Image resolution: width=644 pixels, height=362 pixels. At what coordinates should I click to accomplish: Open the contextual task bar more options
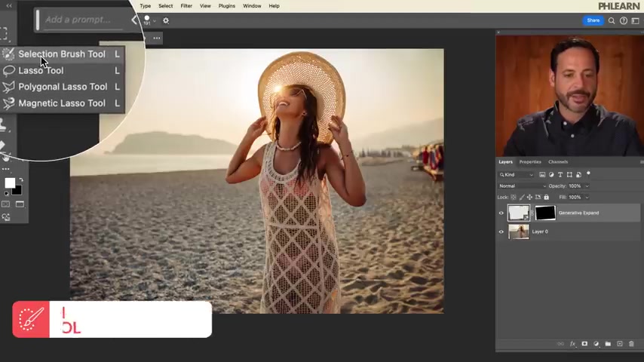pyautogui.click(x=157, y=38)
